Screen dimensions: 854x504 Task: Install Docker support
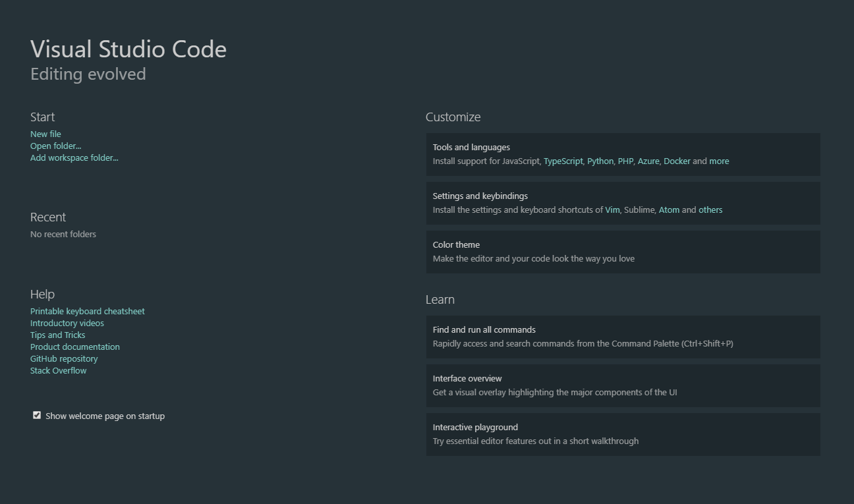pos(676,161)
